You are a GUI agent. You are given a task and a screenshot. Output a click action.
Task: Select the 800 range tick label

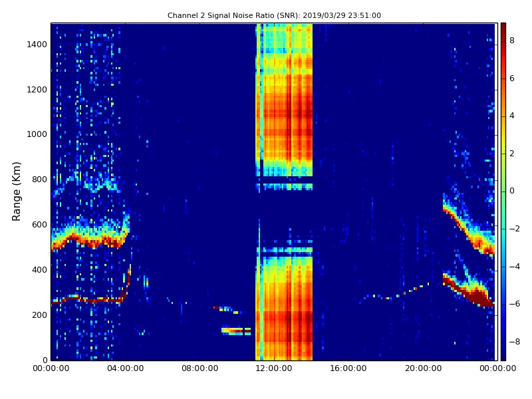[x=40, y=180]
